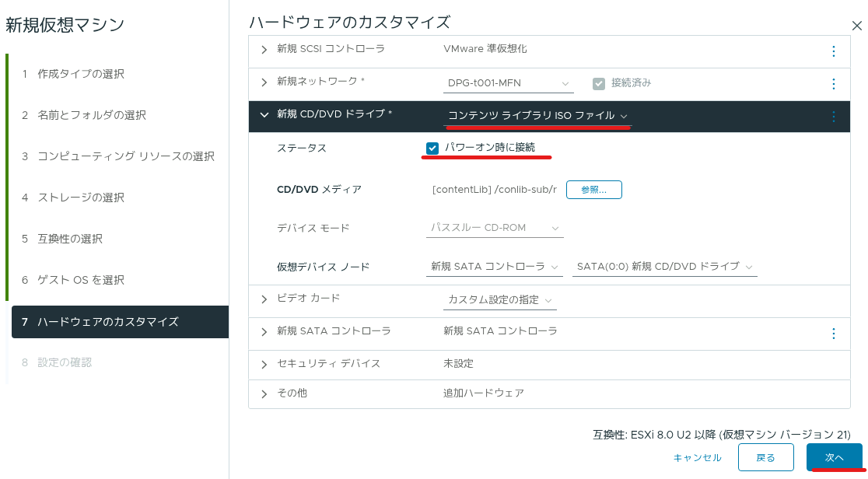Image resolution: width=868 pixels, height=479 pixels.
Task: Open the options menu for 新規ネットワーク
Action: 834,84
